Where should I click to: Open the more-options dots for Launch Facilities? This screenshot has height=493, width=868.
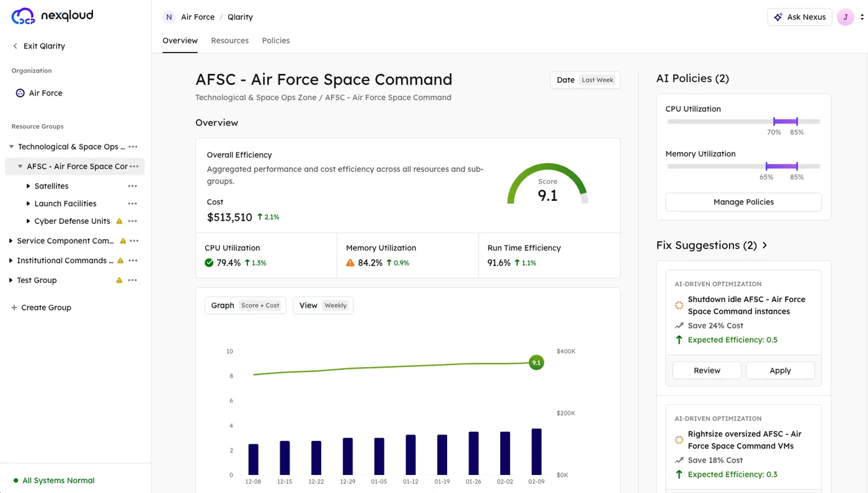coord(133,203)
